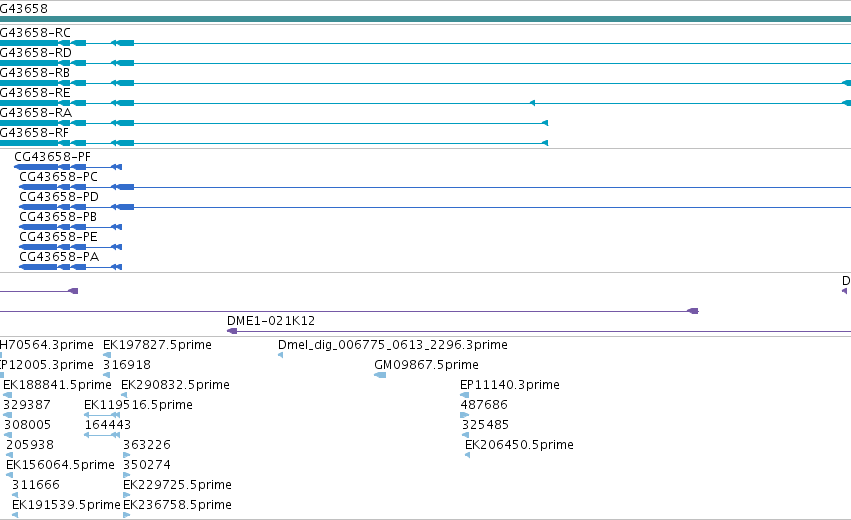Select the 487686 feature label
This screenshot has width=851, height=520.
[484, 405]
